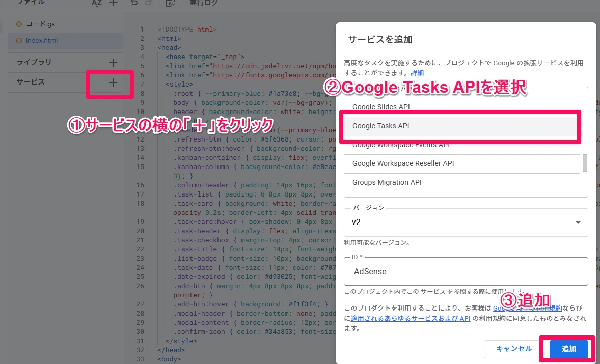This screenshot has height=364, width=600.
Task: Click the .refresh-btn:hover code line
Action: 255,148
